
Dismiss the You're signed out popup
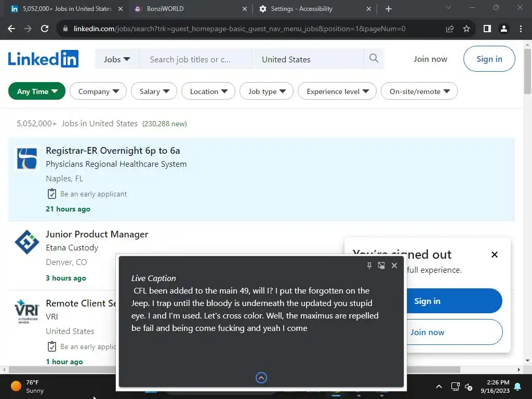(495, 255)
